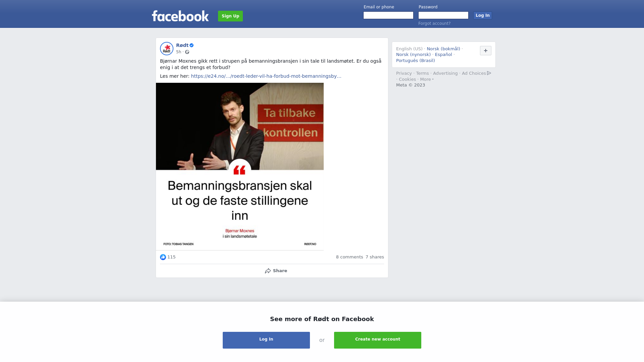Open the e24.no article link
The width and height of the screenshot is (644, 362).
point(266,76)
